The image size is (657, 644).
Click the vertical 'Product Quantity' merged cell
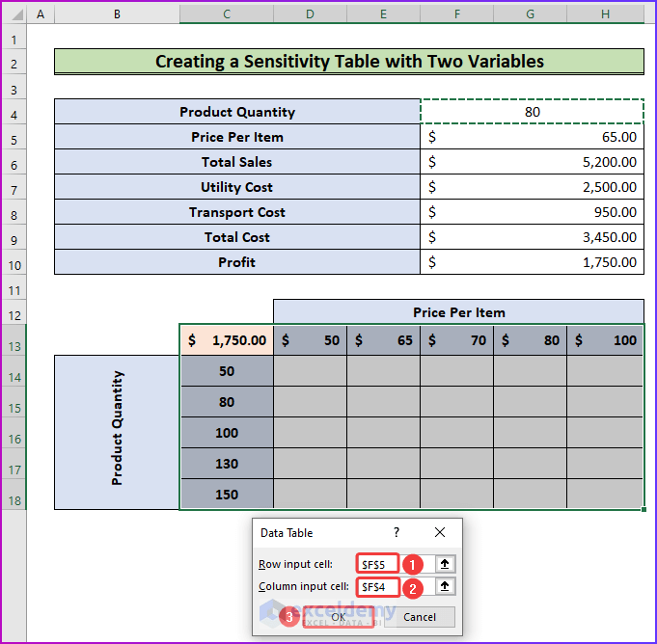[x=117, y=433]
